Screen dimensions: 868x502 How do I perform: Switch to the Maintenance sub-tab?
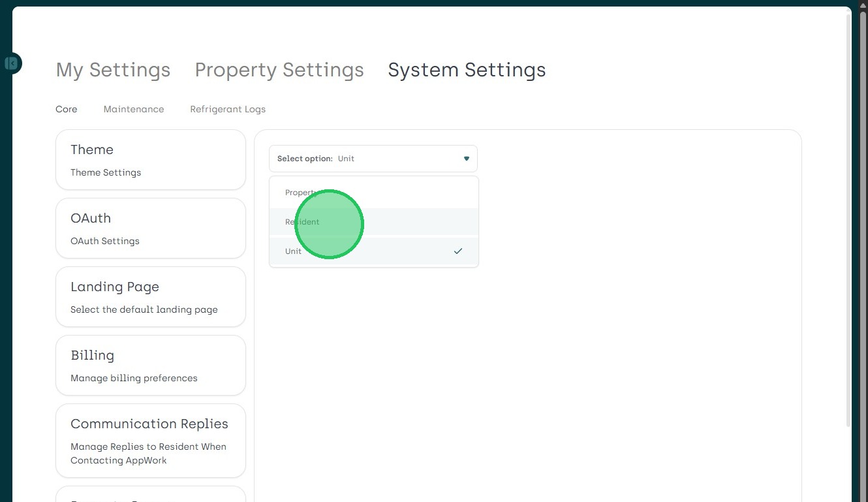pos(134,109)
